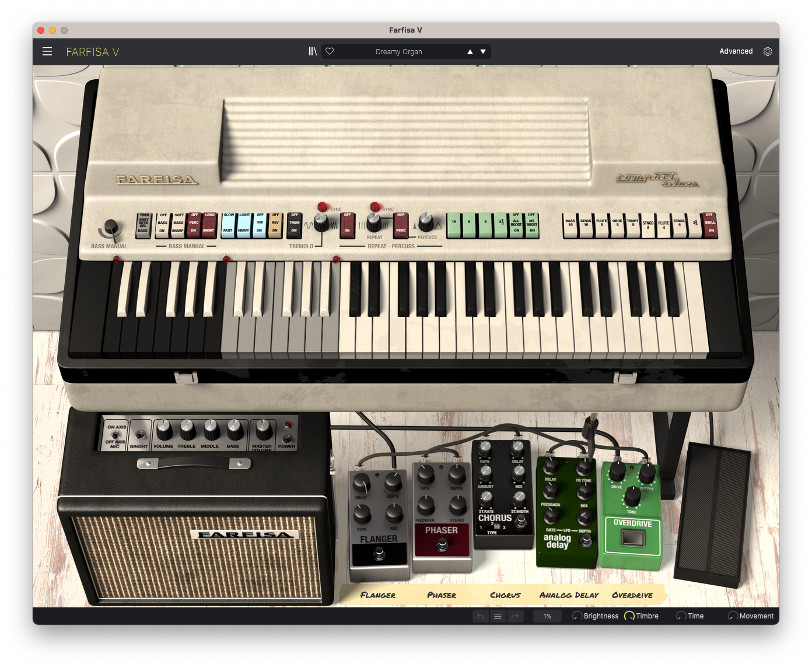Click the amp Bass knob
The image size is (812, 668).
tap(235, 430)
